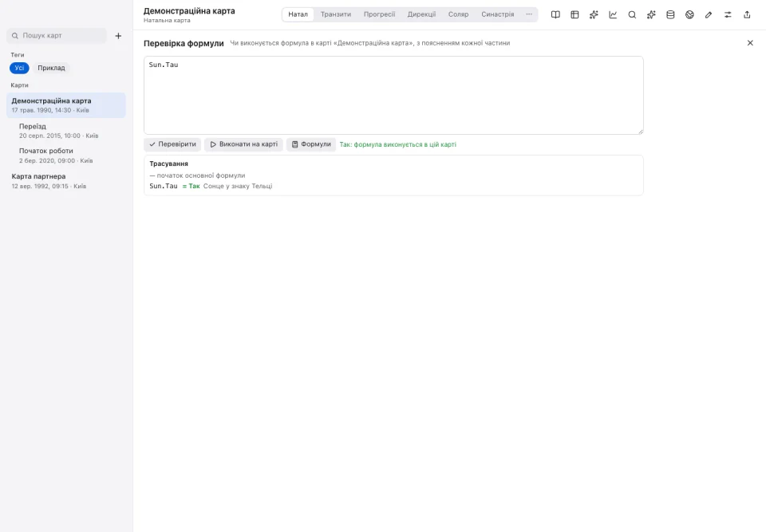Open the Початок роботи event entry
Screen dimensions: 766x532
click(x=66, y=156)
